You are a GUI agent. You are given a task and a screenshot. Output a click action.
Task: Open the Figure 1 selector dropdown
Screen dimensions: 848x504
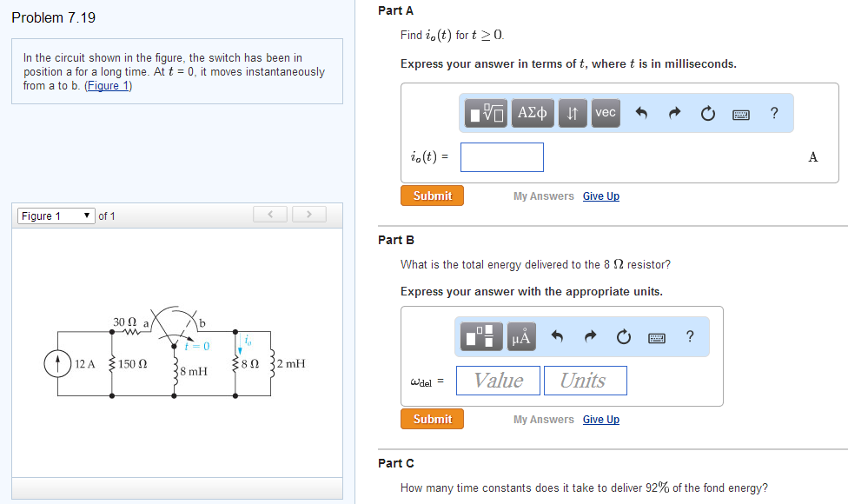pyautogui.click(x=56, y=215)
